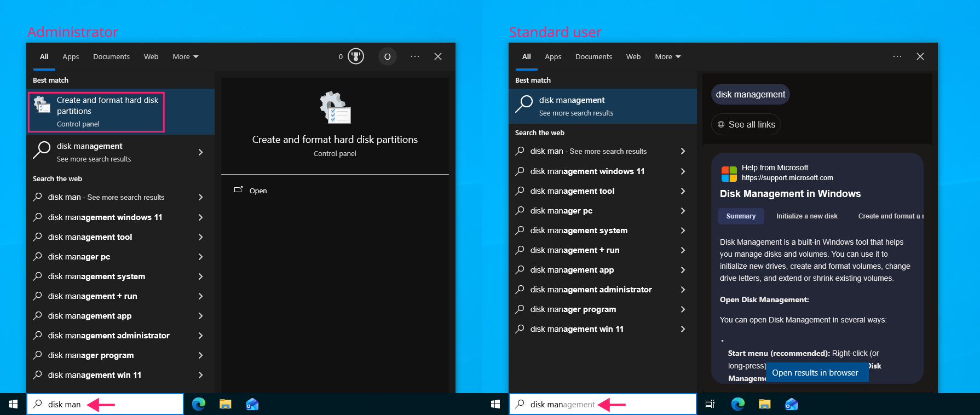
Task: Expand the 'disk management tool' arrow in the Administrator panel
Action: pyautogui.click(x=201, y=237)
